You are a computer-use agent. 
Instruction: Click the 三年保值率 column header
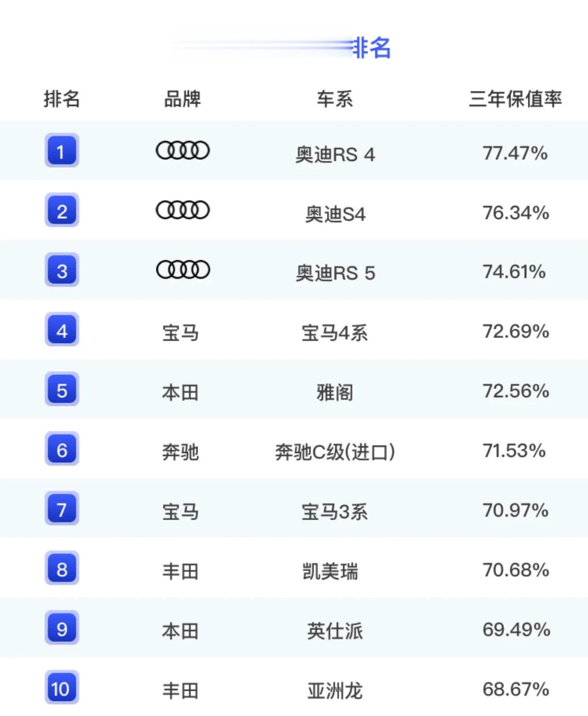tap(515, 99)
